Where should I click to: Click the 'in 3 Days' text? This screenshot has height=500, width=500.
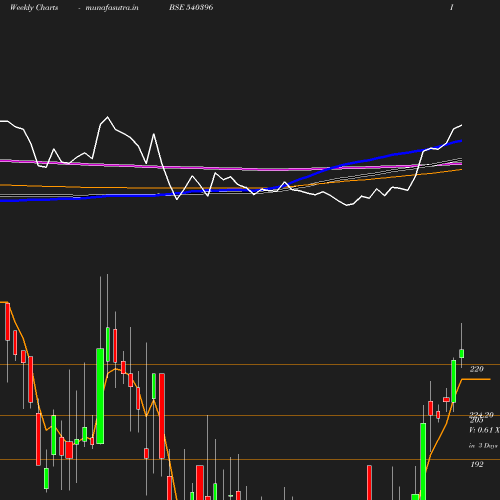[x=483, y=446]
